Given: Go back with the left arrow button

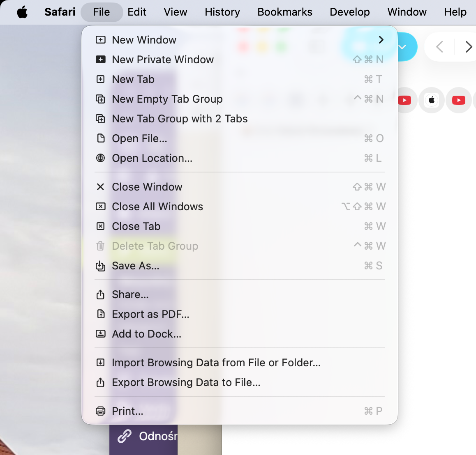Looking at the screenshot, I should [x=439, y=47].
